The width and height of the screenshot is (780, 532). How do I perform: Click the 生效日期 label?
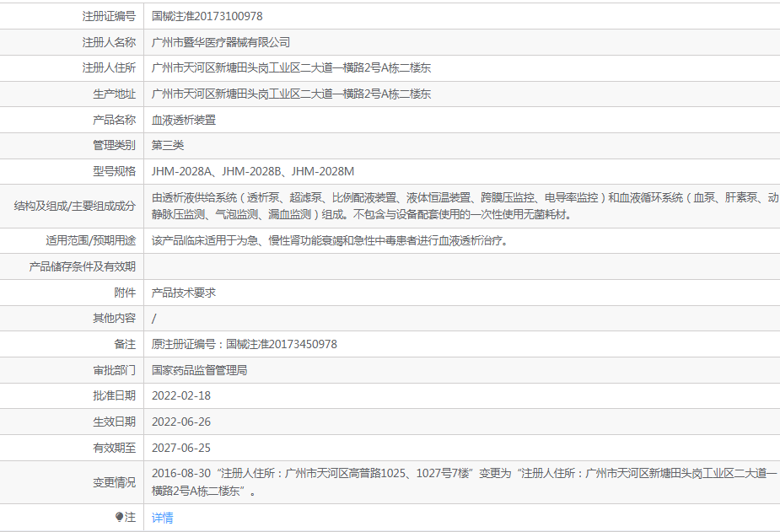[115, 422]
